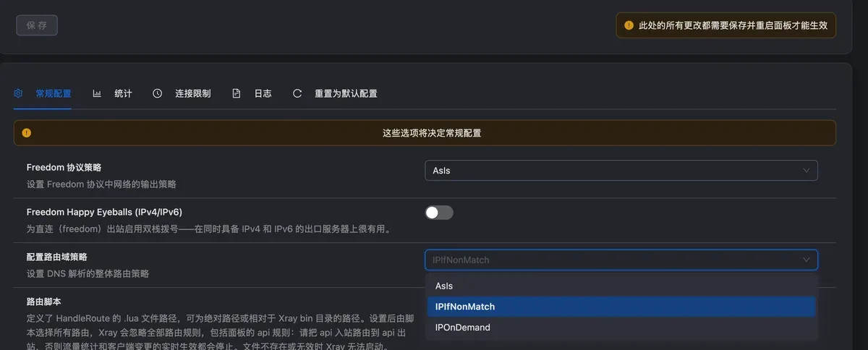Click the 配置路由域策略 label
This screenshot has width=868, height=350.
coord(57,257)
